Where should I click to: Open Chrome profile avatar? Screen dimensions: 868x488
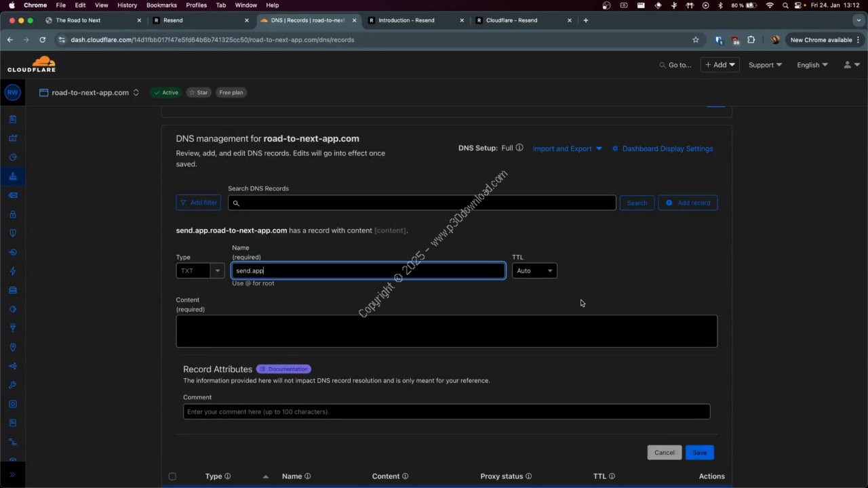(x=775, y=40)
